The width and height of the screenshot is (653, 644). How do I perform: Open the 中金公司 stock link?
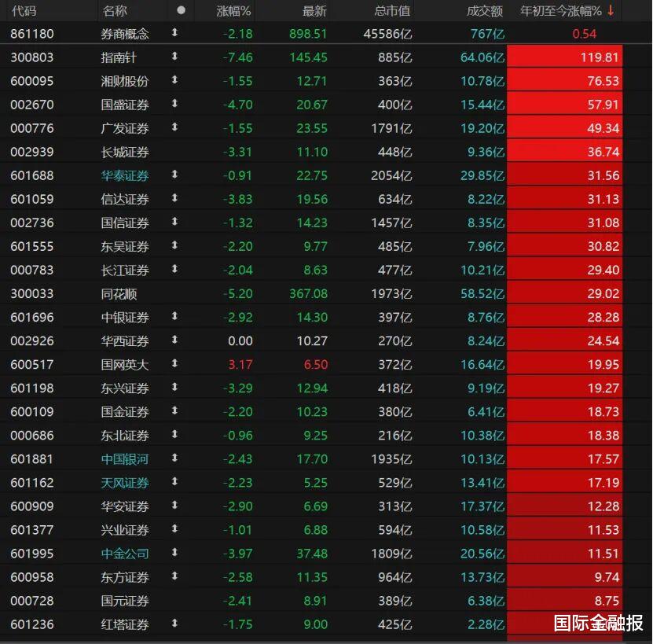(x=124, y=554)
